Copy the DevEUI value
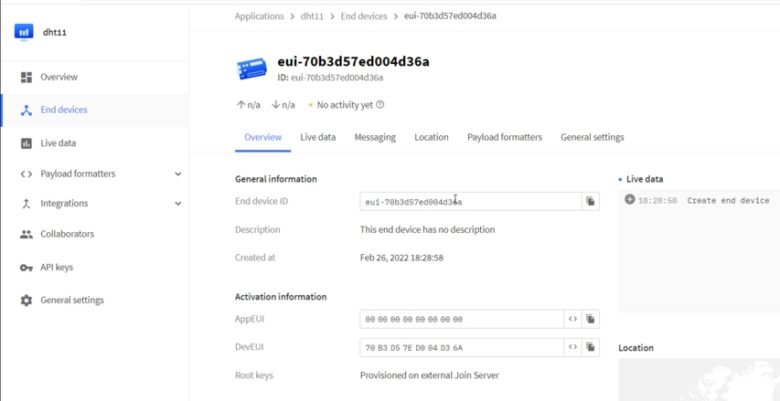780x401 pixels. (590, 348)
